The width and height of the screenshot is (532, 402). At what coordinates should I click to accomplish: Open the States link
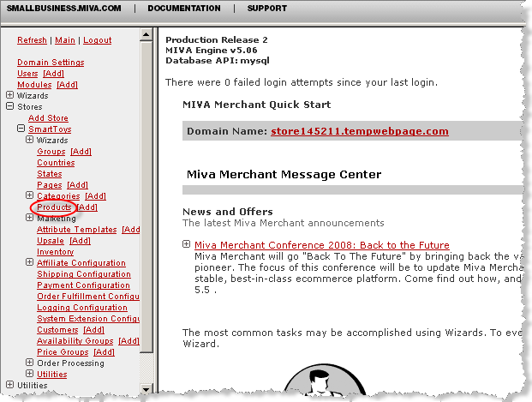50,174
